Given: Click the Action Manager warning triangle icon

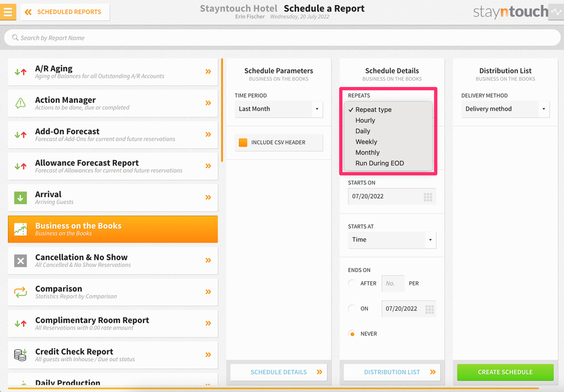Looking at the screenshot, I should (x=20, y=103).
